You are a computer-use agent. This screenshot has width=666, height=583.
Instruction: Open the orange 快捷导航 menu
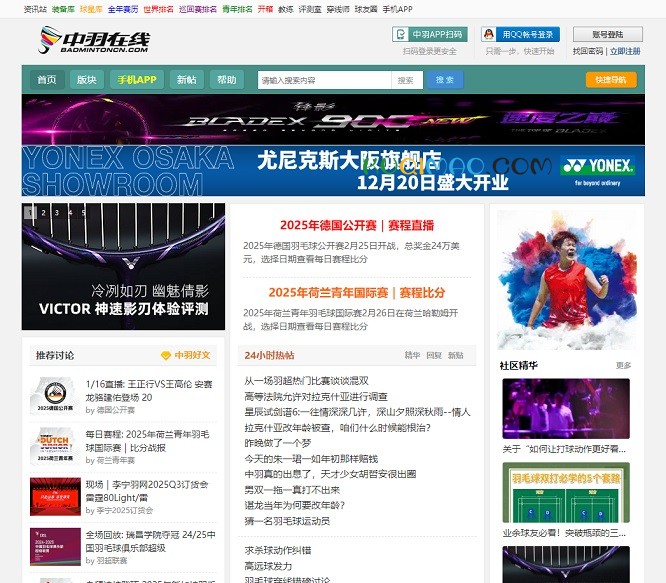point(611,80)
